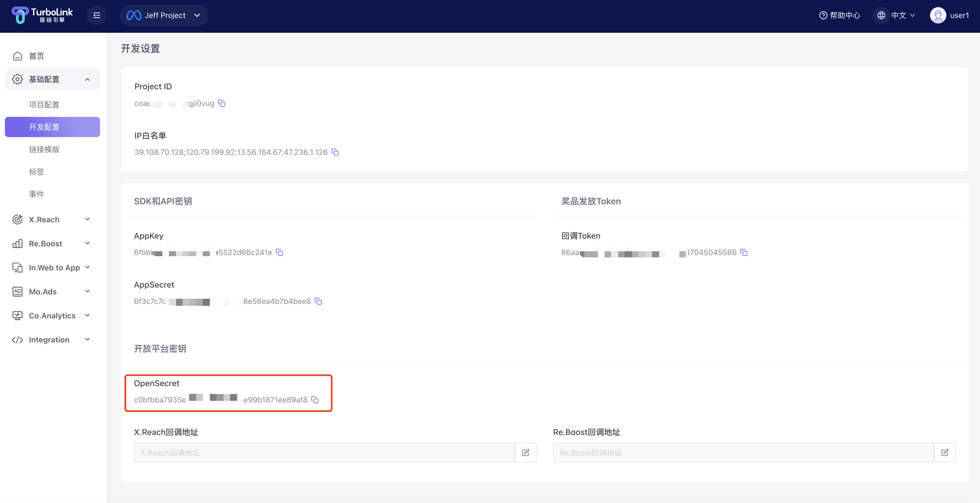Go to 项目配置 page
Image resolution: width=980 pixels, height=503 pixels.
pyautogui.click(x=44, y=105)
